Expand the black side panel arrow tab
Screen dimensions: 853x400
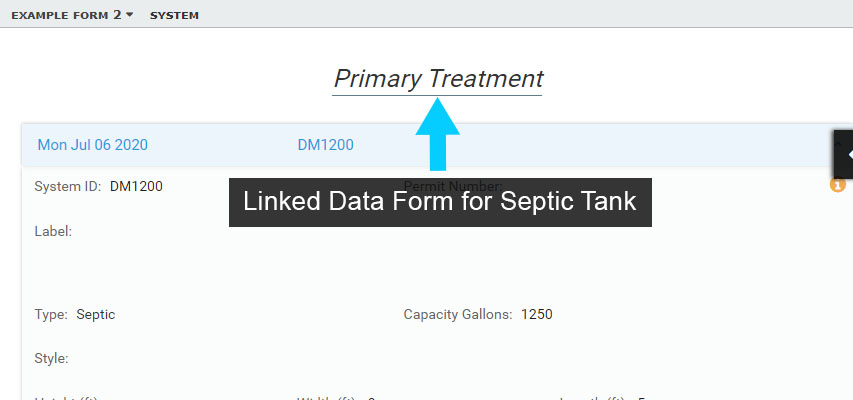tap(845, 154)
